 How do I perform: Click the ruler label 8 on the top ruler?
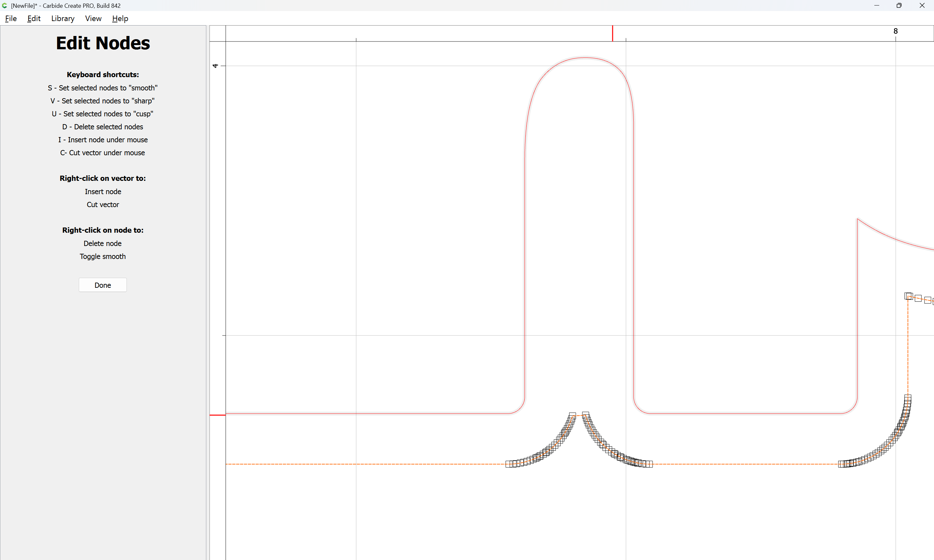[x=895, y=31]
